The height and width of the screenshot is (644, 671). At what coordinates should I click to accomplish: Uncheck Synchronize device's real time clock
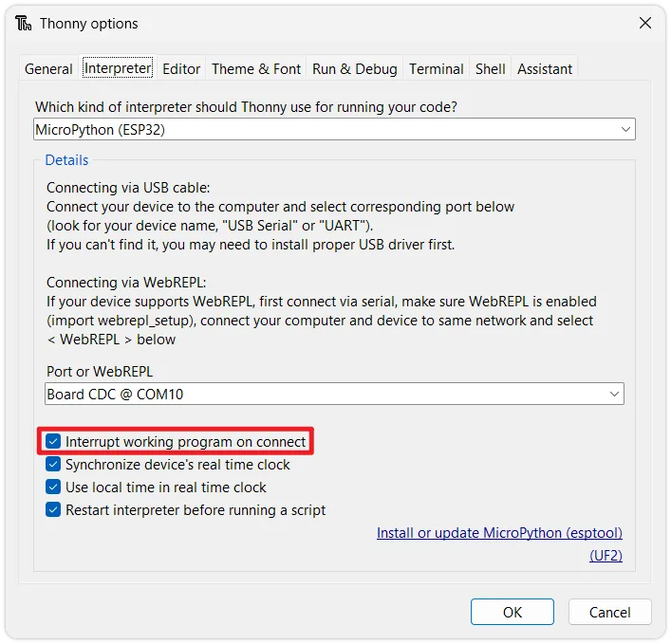tap(54, 465)
